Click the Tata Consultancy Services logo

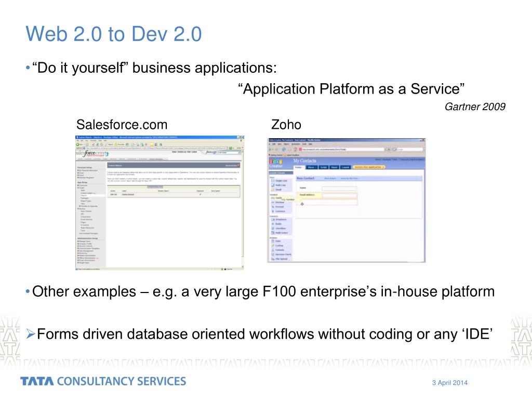[103, 381]
